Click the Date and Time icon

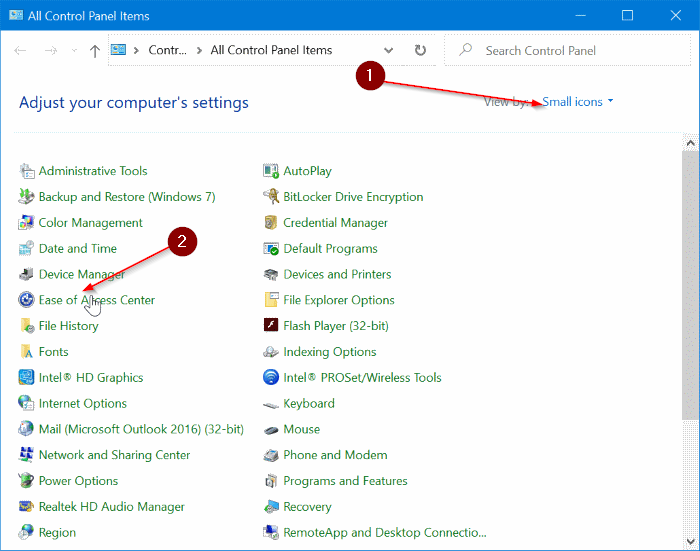coord(26,249)
